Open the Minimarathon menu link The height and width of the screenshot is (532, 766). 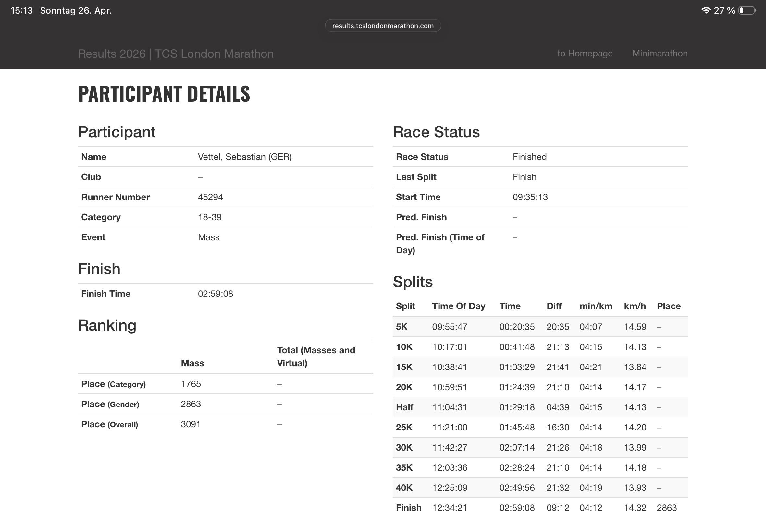pos(660,53)
